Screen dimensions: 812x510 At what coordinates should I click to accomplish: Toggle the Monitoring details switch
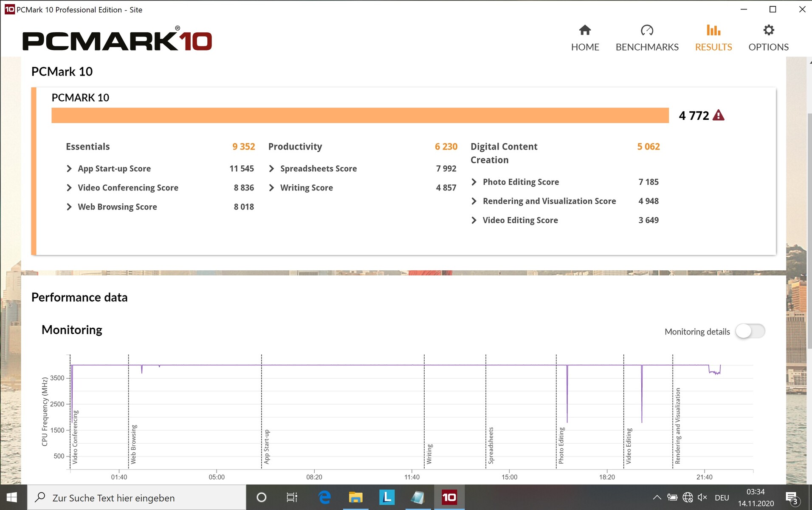[x=750, y=331]
